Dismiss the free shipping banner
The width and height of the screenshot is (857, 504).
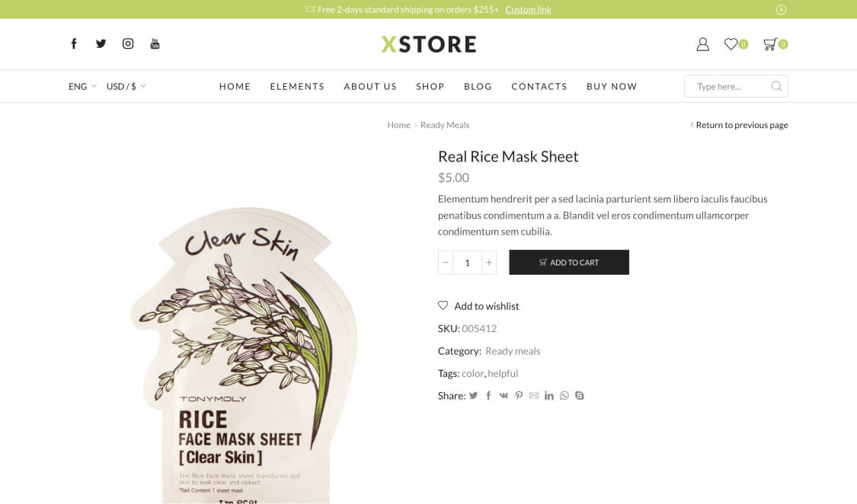point(781,9)
